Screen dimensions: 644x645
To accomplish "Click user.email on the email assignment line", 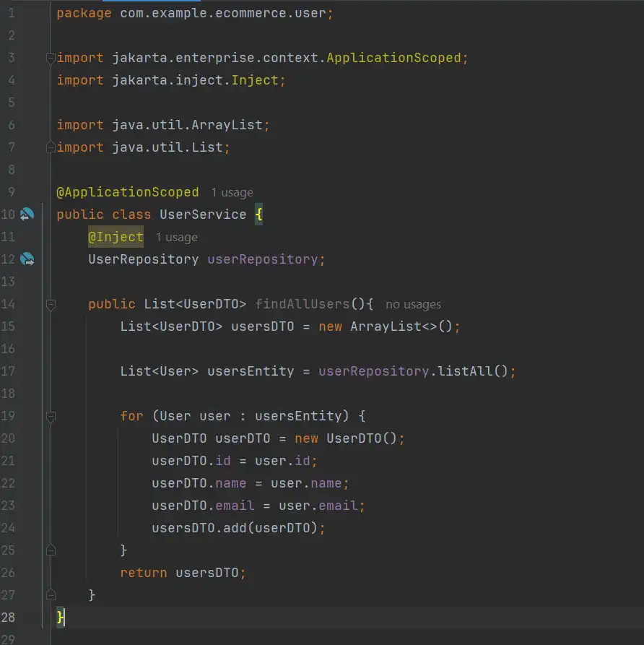I will (318, 506).
